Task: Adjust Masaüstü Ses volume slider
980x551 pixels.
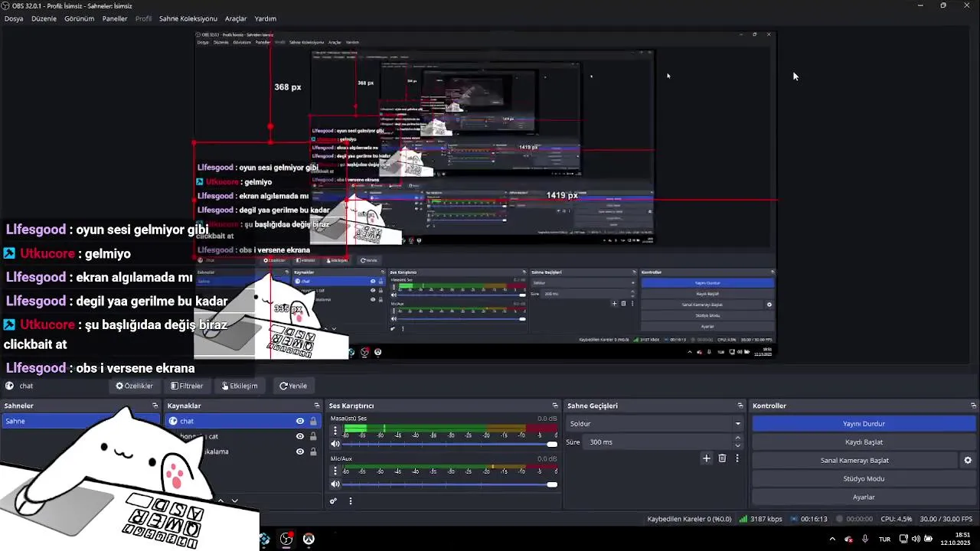Action: (450, 444)
